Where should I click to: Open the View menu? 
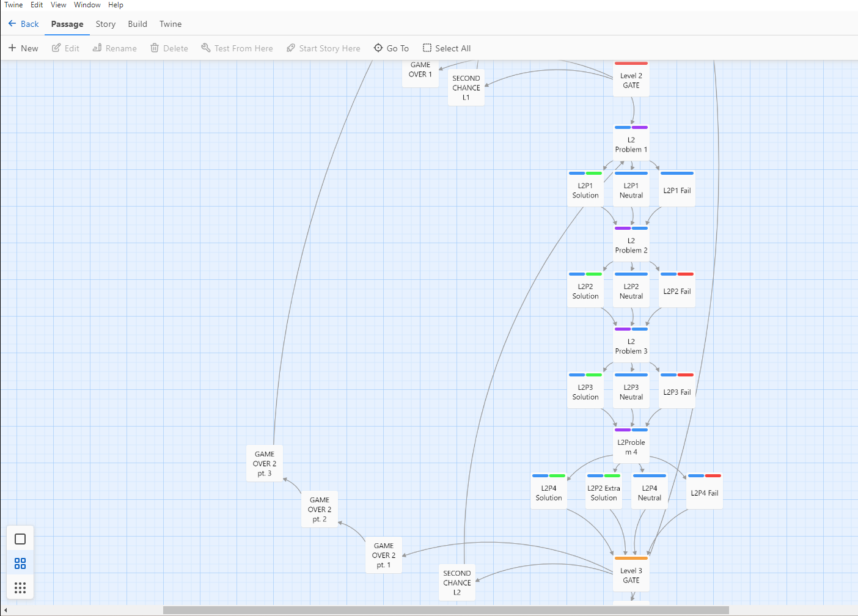[58, 5]
